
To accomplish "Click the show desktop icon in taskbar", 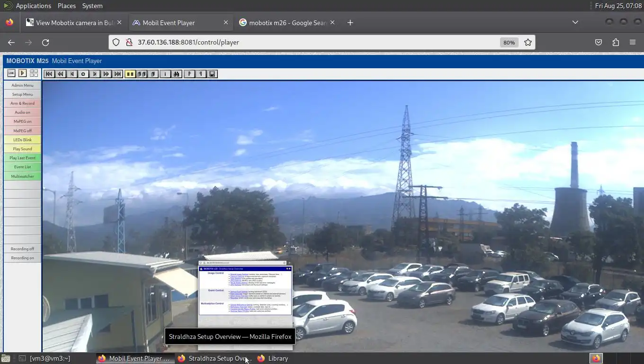I will 5,358.
